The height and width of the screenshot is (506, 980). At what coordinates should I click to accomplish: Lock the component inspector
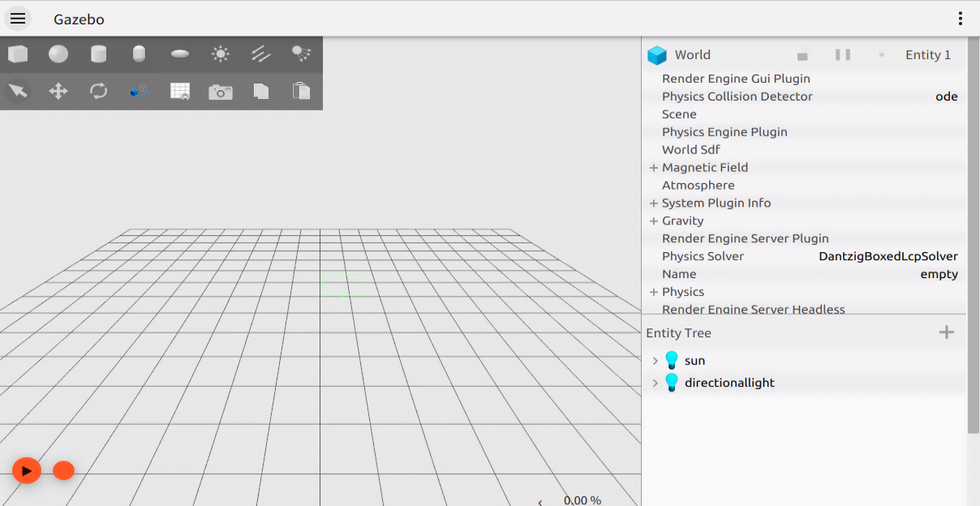click(802, 55)
